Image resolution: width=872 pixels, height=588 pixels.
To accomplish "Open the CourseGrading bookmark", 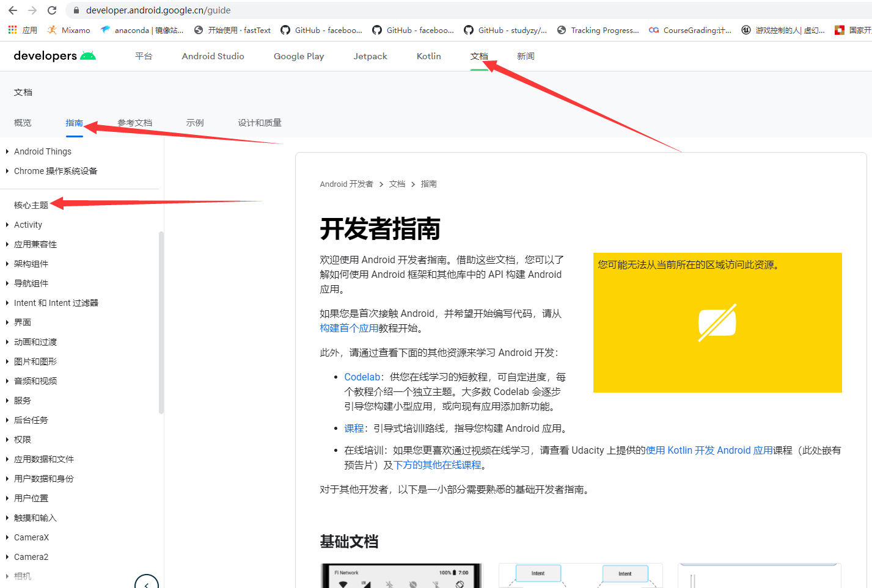I will click(x=691, y=30).
